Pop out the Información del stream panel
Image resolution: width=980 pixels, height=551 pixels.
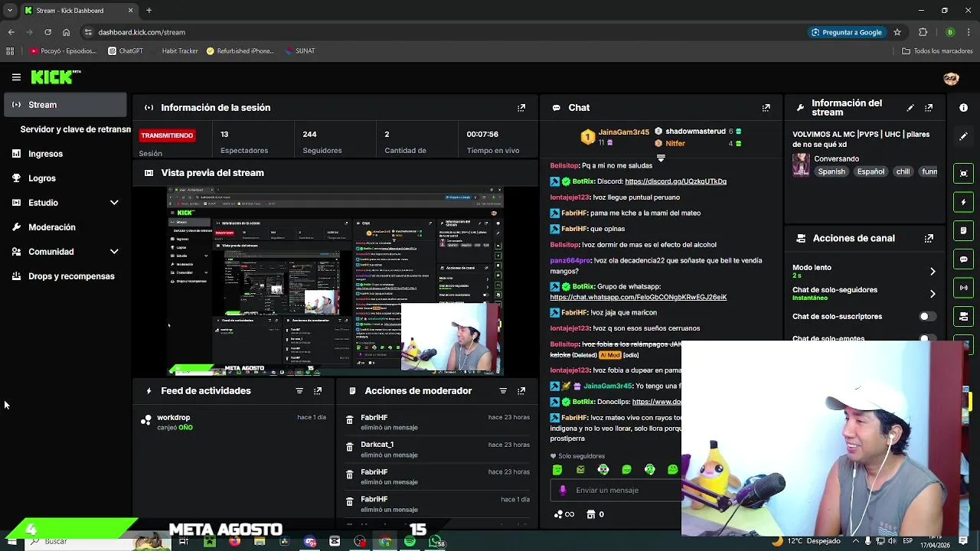[x=929, y=108]
